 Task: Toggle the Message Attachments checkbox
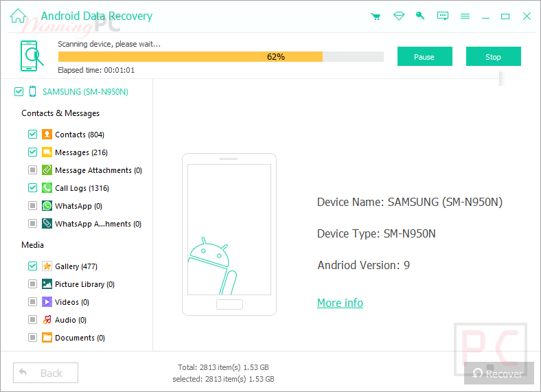[32, 170]
